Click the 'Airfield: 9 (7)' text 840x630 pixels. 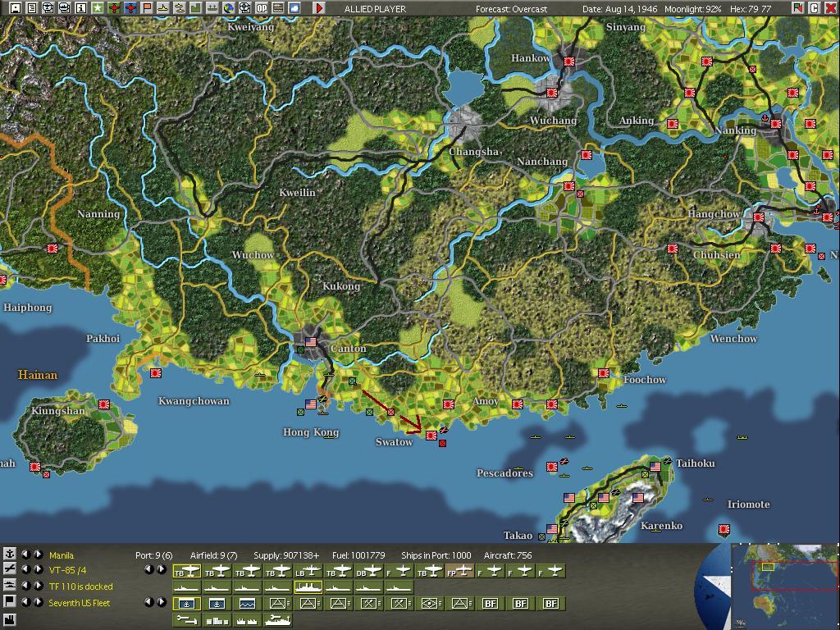[213, 555]
